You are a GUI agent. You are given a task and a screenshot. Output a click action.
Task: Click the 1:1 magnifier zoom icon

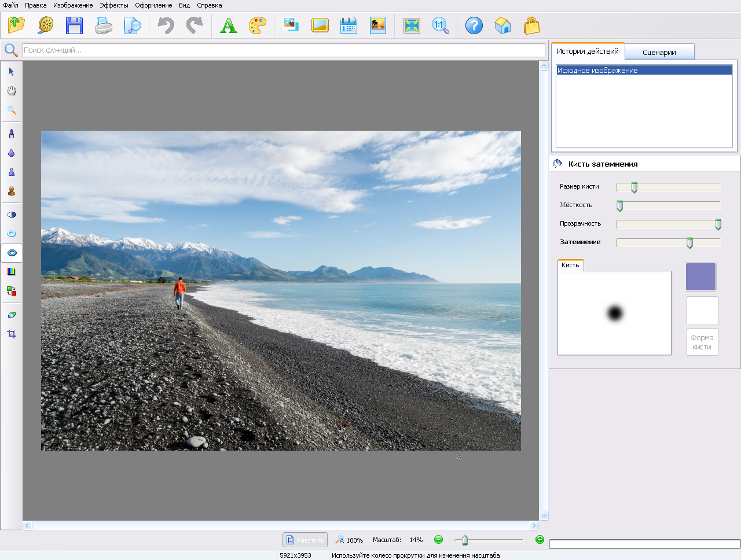[x=441, y=25]
